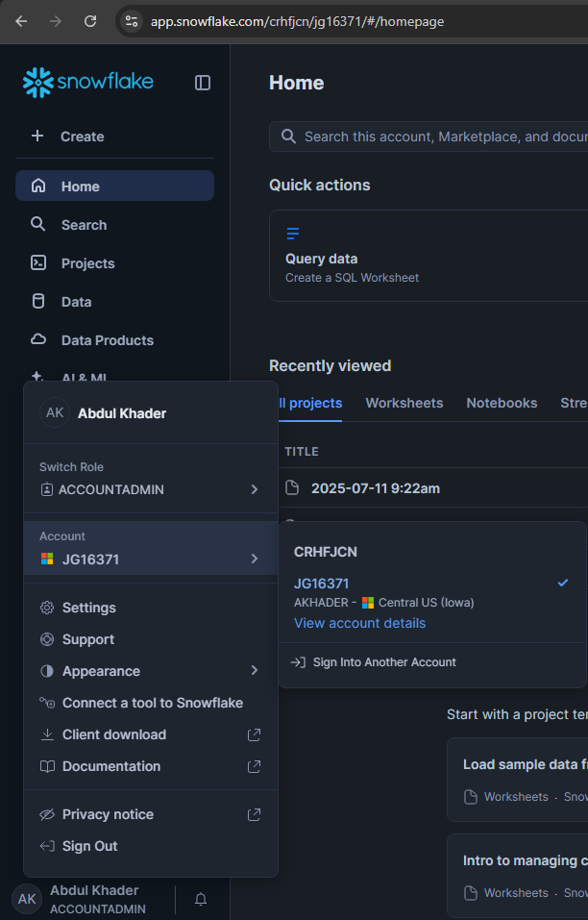Reload the page with browser refresh icon
The width and height of the screenshot is (588, 920).
pos(90,21)
